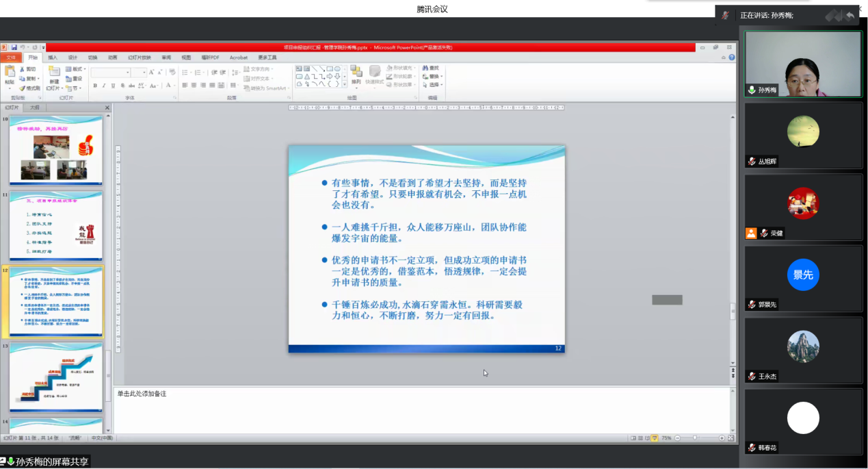Click the Arrange (排列) icon

click(356, 73)
